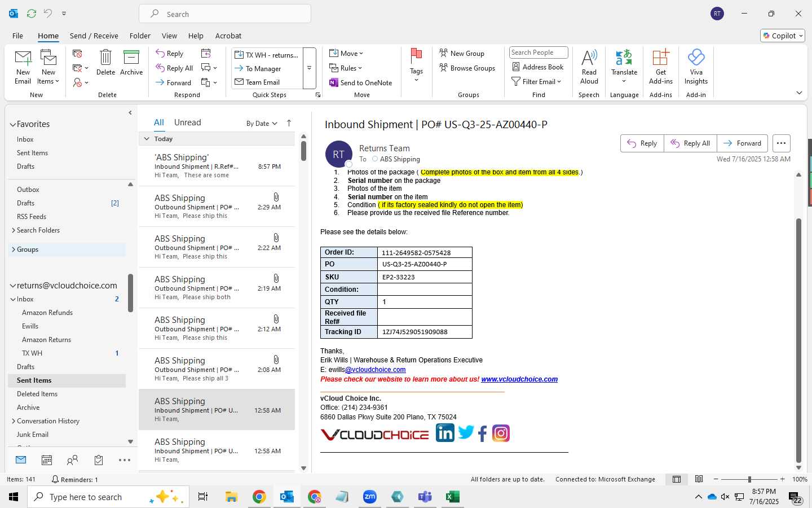
Task: Expand the Quick Steps gallery
Action: coord(309,68)
